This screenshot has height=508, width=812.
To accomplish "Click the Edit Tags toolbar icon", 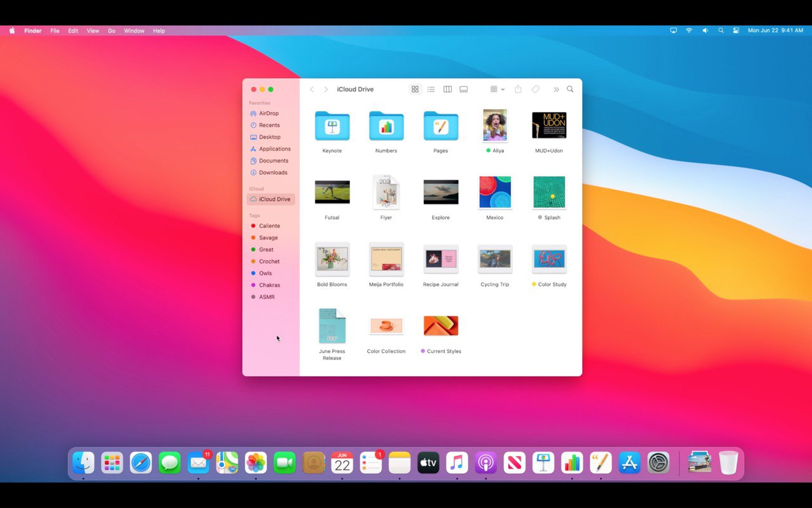I will point(535,90).
